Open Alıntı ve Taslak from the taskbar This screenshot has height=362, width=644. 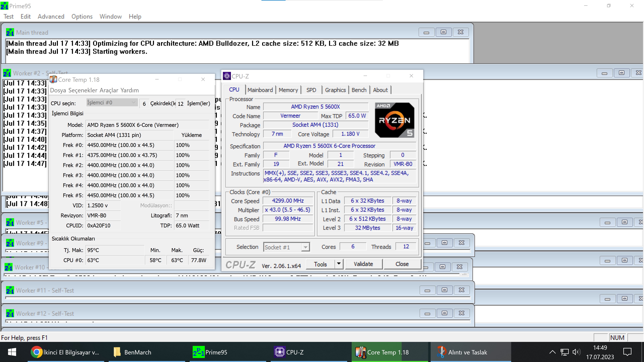[471, 352]
